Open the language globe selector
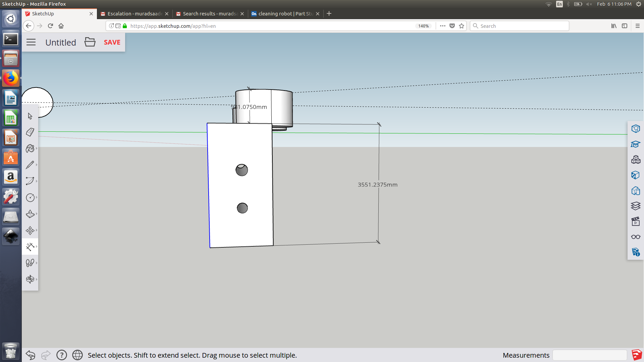The width and height of the screenshot is (644, 362). point(77,355)
